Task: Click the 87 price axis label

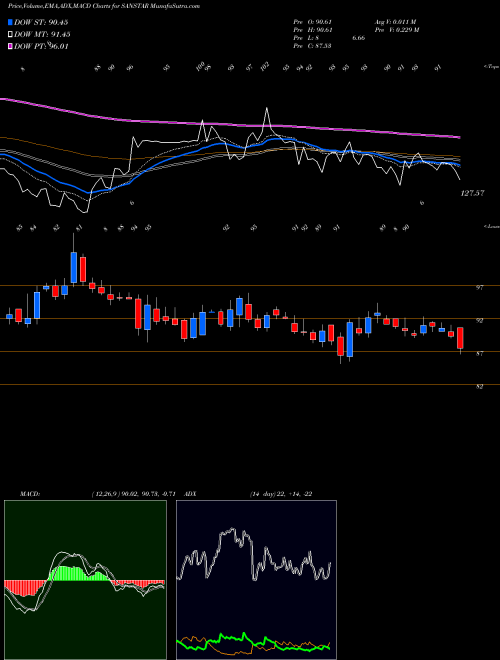Action: pos(479,354)
